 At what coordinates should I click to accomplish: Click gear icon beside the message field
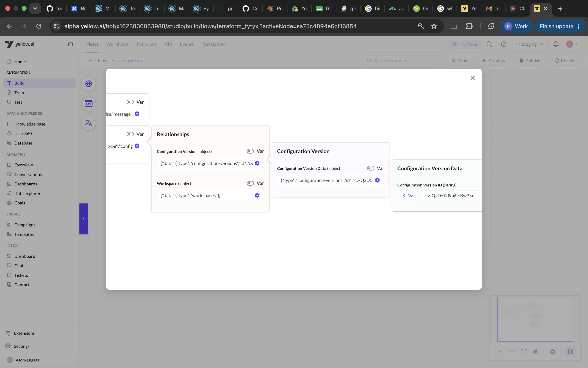point(137,114)
